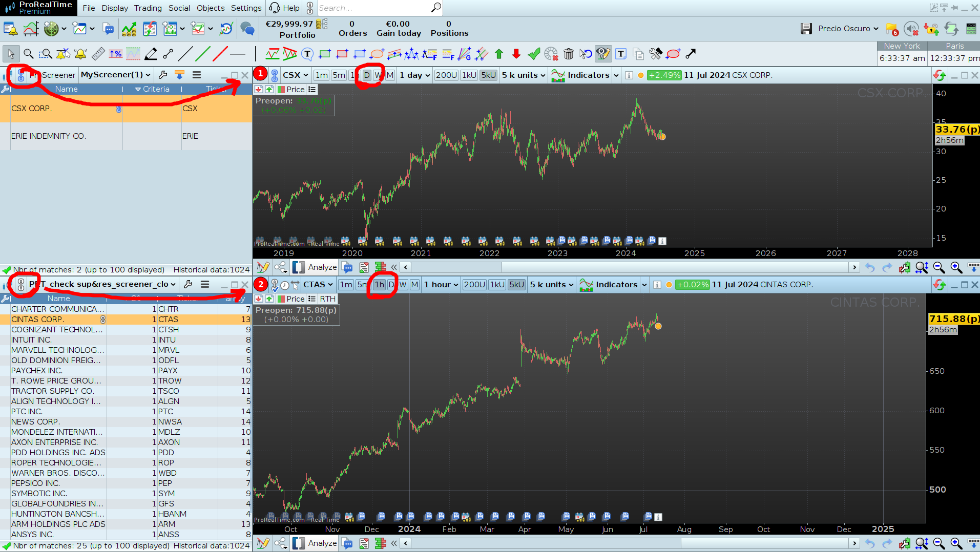Select the black diagonal arrow tool
Viewport: 980px width, 552px height.
[x=691, y=54]
